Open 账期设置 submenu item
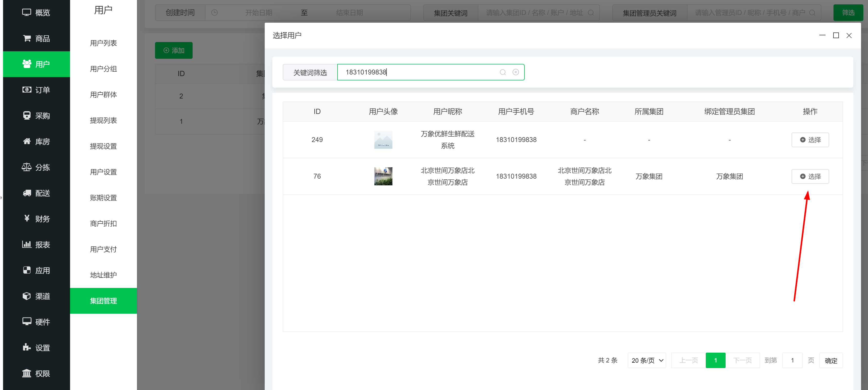The image size is (868, 390). point(103,198)
